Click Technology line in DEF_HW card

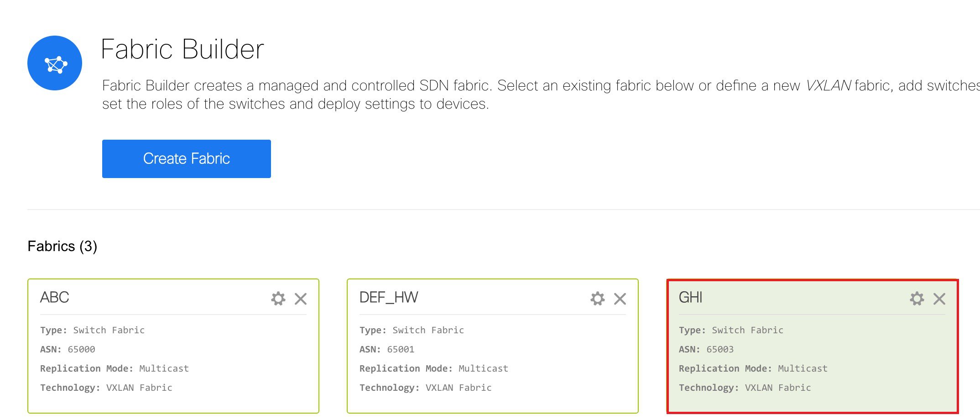(426, 388)
